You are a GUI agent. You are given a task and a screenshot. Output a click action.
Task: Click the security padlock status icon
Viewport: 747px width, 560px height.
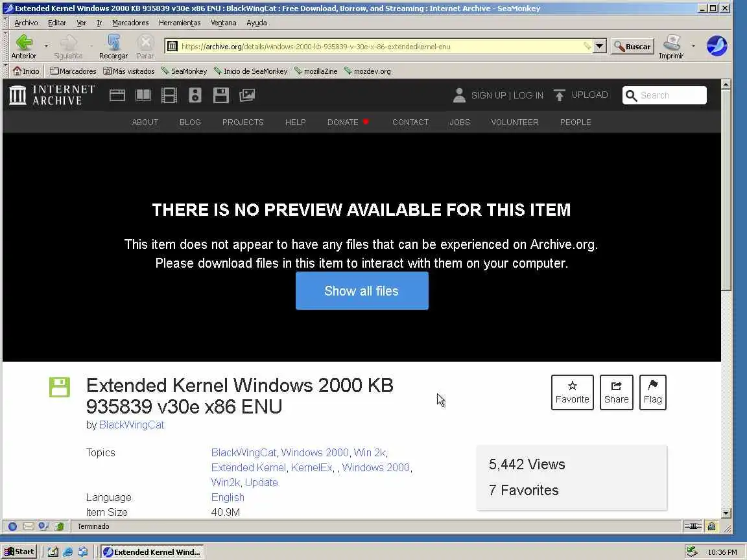tap(711, 526)
